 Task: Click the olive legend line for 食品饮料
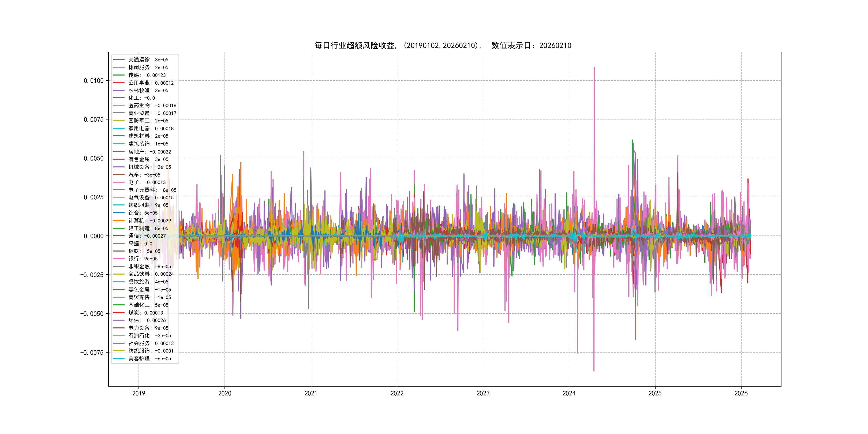pos(119,274)
